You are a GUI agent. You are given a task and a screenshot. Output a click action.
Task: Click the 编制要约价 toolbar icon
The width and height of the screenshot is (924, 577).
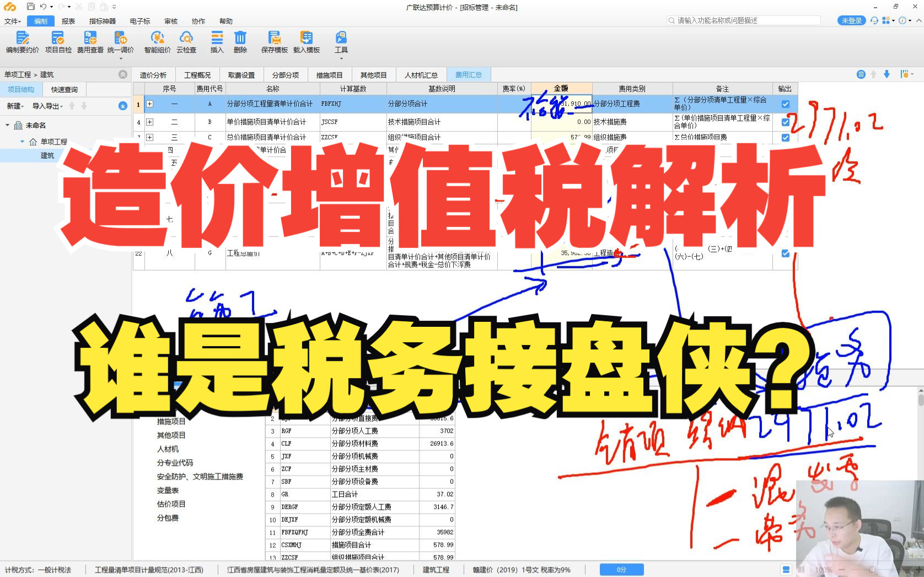tap(23, 38)
